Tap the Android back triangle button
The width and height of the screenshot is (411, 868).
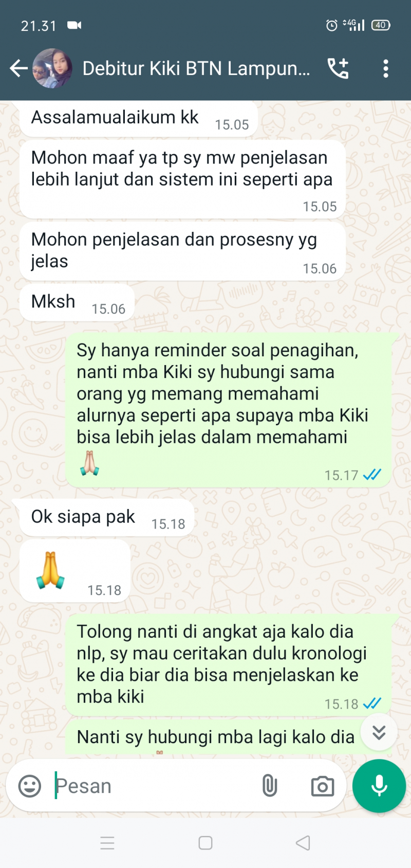coord(303,843)
